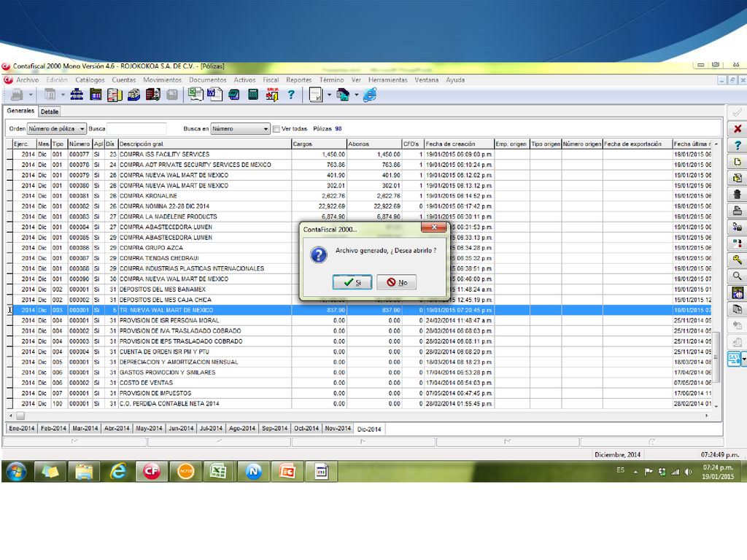The width and height of the screenshot is (747, 560).
Task: Click the blue filing box toolbar icon
Action: pos(134,95)
